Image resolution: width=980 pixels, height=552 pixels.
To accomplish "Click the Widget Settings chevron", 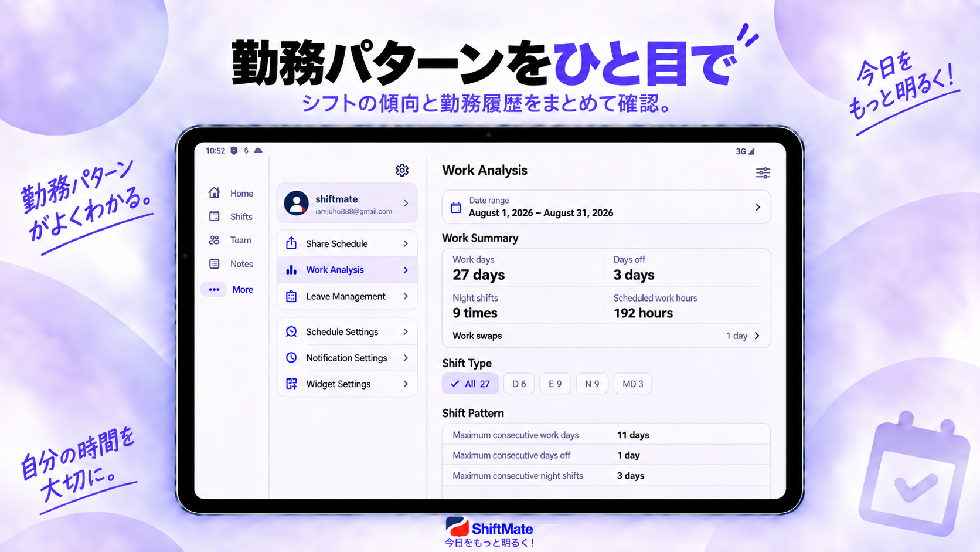I will [x=406, y=384].
